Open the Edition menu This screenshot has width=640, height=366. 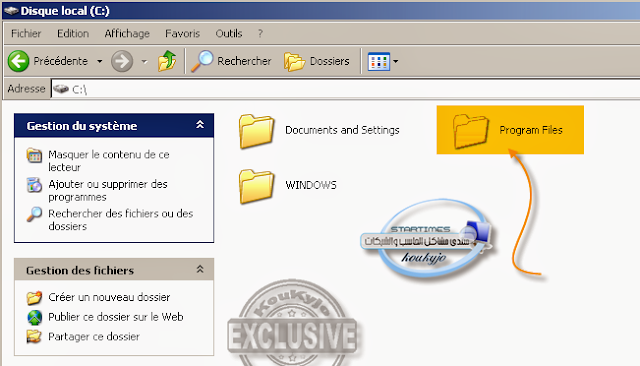73,33
